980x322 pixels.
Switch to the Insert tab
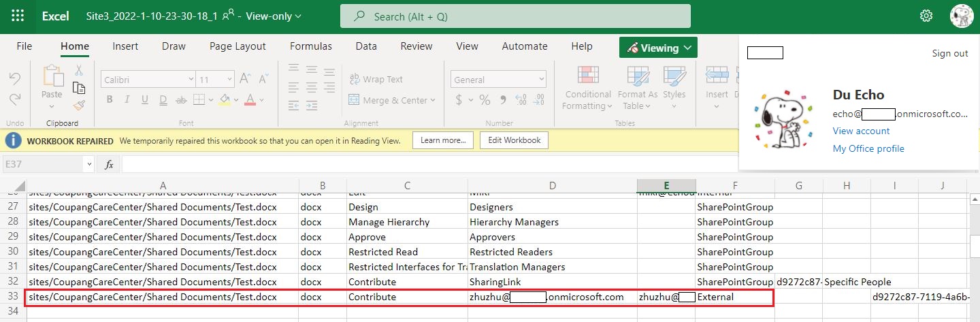point(125,46)
